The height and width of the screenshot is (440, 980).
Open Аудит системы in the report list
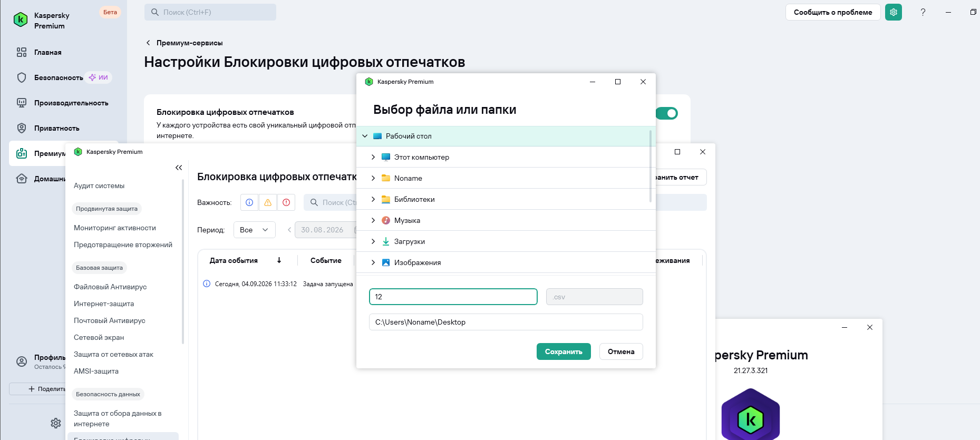99,185
